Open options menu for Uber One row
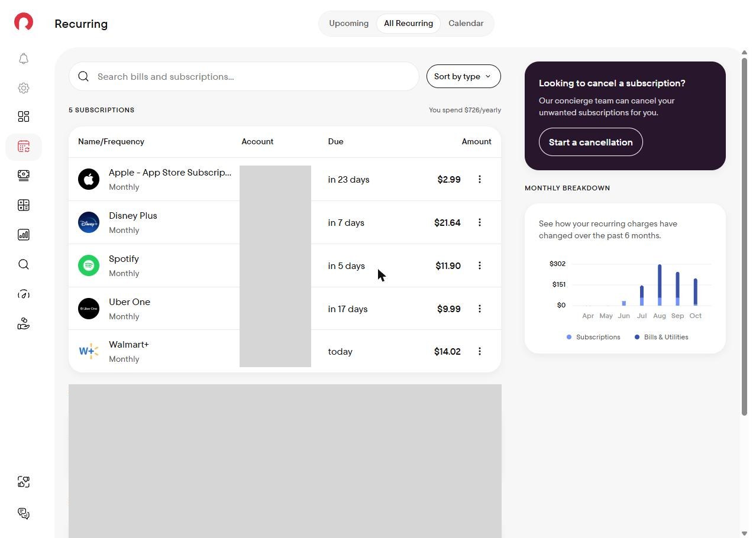The image size is (756, 538). [480, 309]
